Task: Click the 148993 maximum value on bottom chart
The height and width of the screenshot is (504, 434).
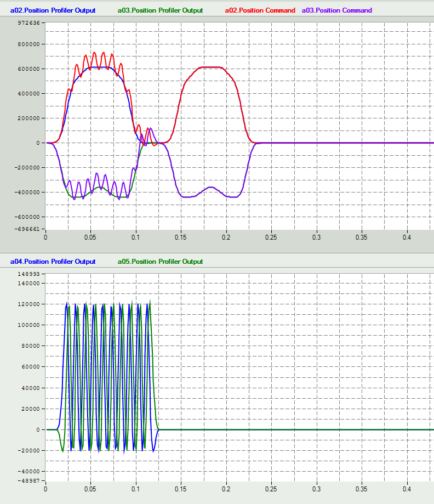Action: click(x=28, y=274)
